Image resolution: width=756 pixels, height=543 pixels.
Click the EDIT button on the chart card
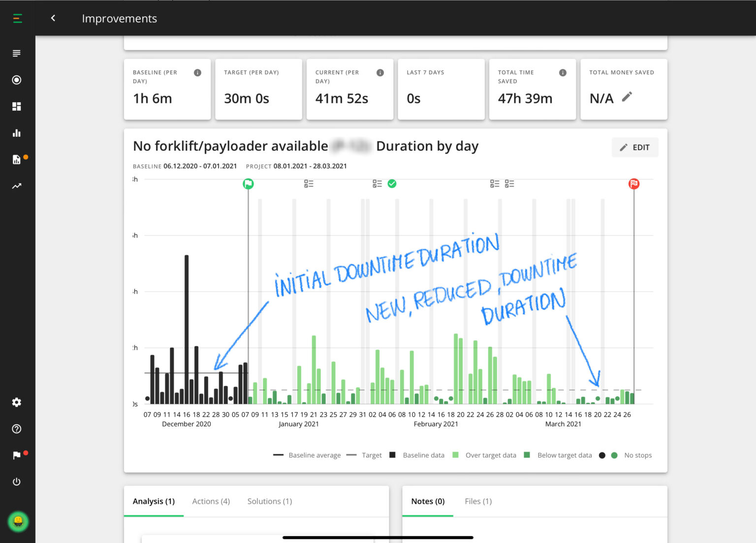[x=635, y=147]
